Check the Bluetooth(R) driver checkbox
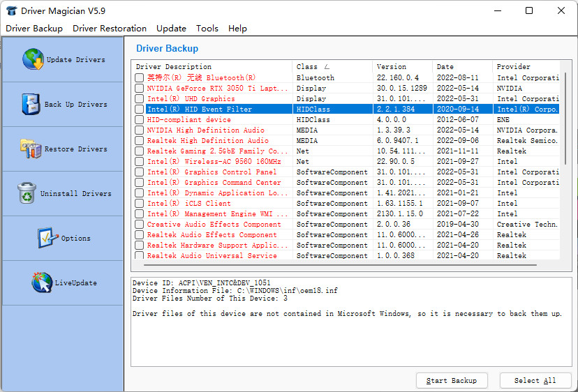The height and width of the screenshot is (392, 578). pos(139,77)
